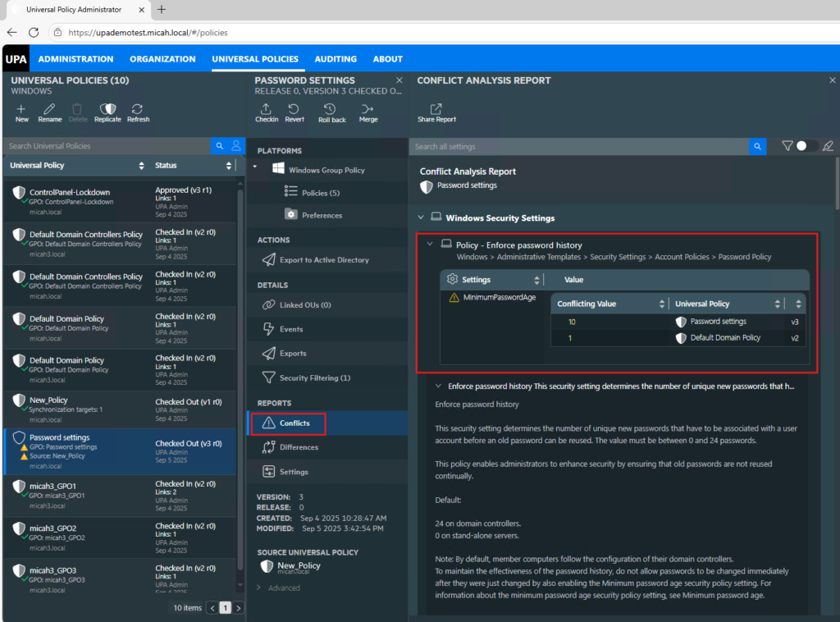Collapse Policy - Enforce password history

(430, 245)
